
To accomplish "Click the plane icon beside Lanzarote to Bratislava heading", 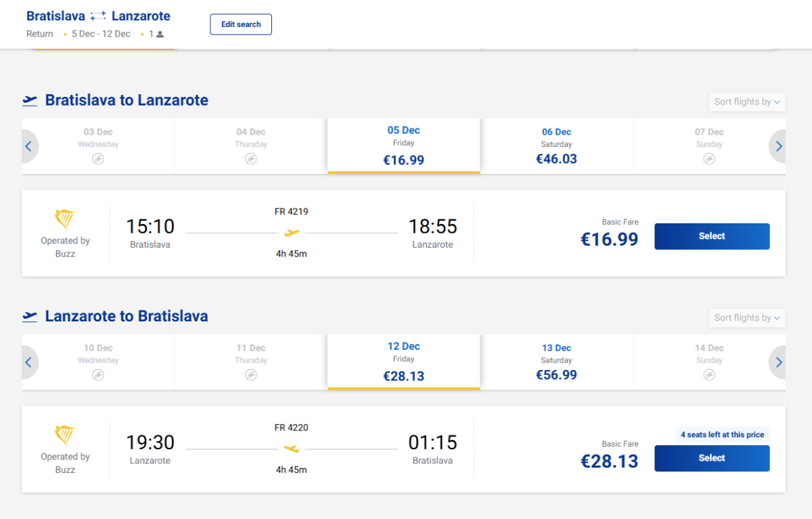I will click(30, 317).
